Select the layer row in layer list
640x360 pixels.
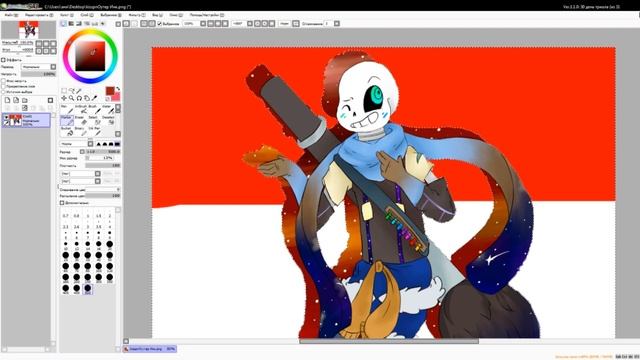(x=26, y=120)
